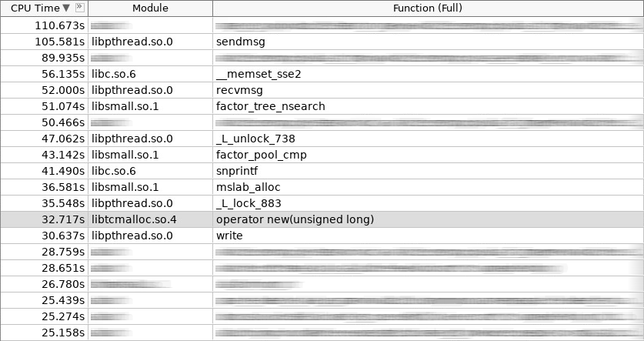Click the write function entry
Screen dimensions: 644x341
[229, 236]
